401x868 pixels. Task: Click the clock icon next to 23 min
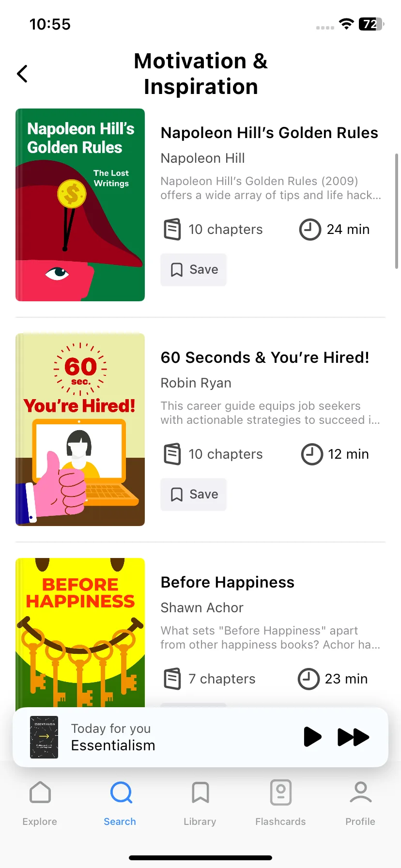click(308, 679)
